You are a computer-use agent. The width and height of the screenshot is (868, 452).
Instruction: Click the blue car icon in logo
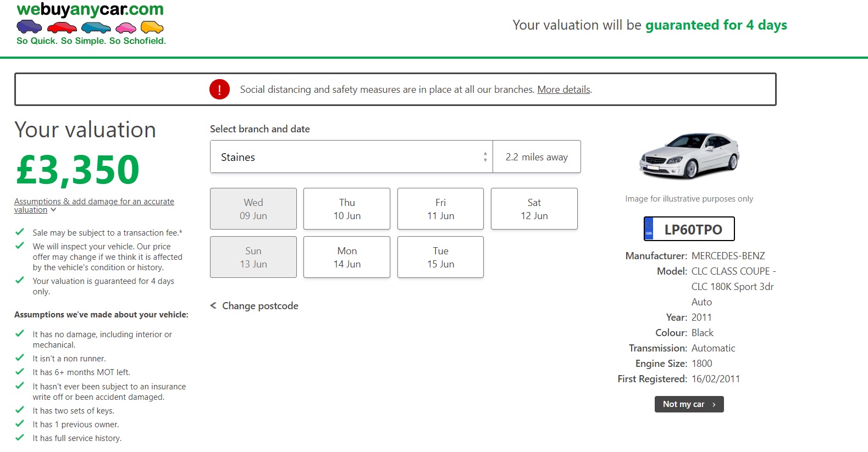click(x=96, y=27)
